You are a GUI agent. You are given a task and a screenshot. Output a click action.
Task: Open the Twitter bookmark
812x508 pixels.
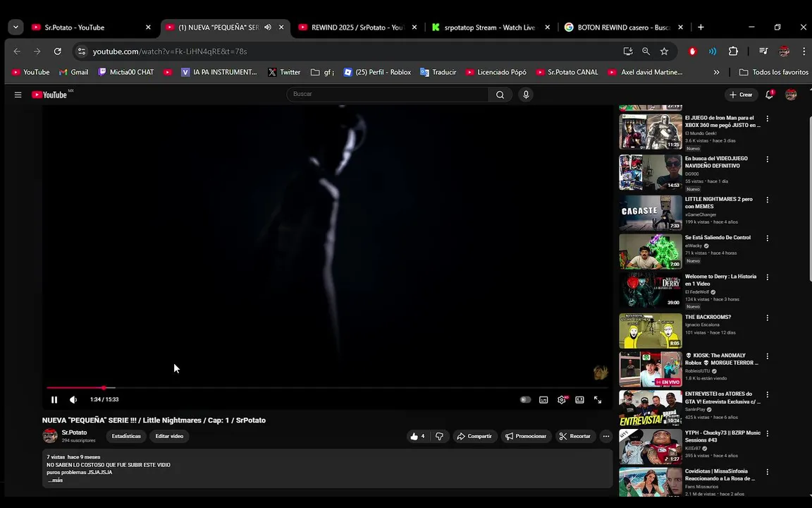click(x=284, y=73)
